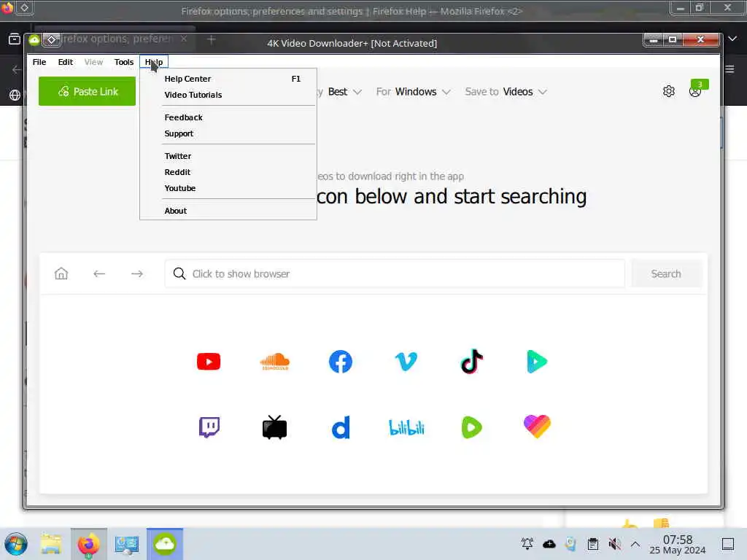Open Twitter from Help menu

[228, 156]
